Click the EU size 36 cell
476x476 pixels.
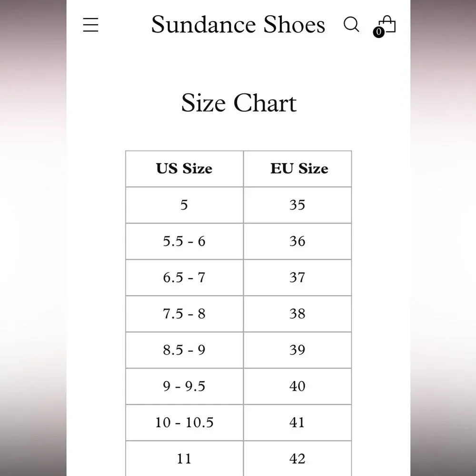coord(297,241)
